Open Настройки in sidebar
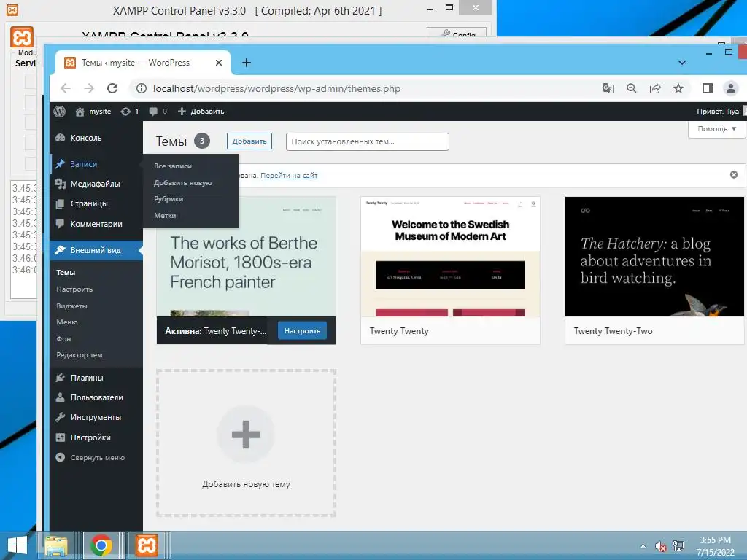Image resolution: width=747 pixels, height=560 pixels. click(x=96, y=437)
